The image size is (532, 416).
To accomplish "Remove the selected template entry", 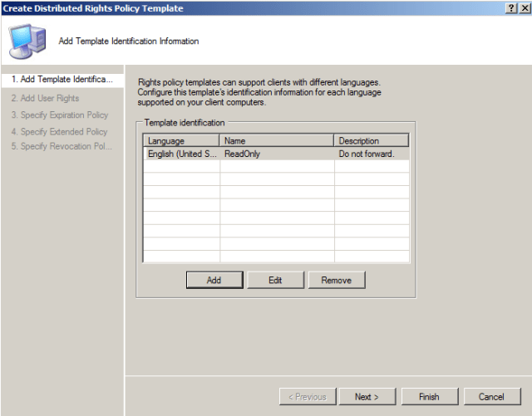I will coord(337,281).
